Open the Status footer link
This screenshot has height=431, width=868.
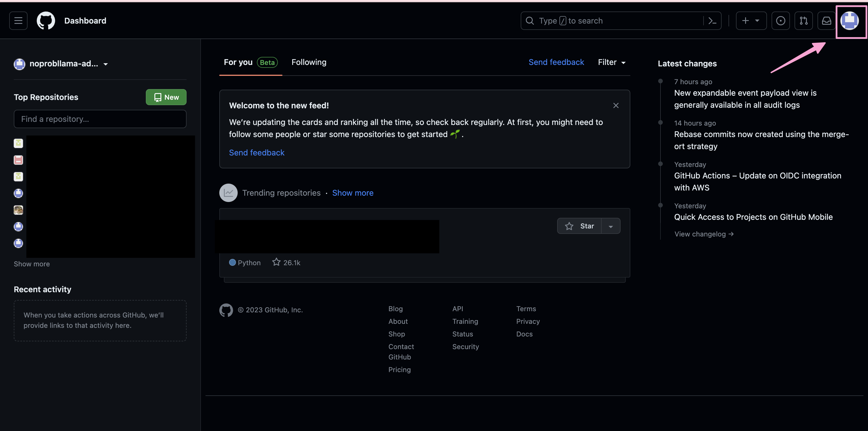coord(462,334)
